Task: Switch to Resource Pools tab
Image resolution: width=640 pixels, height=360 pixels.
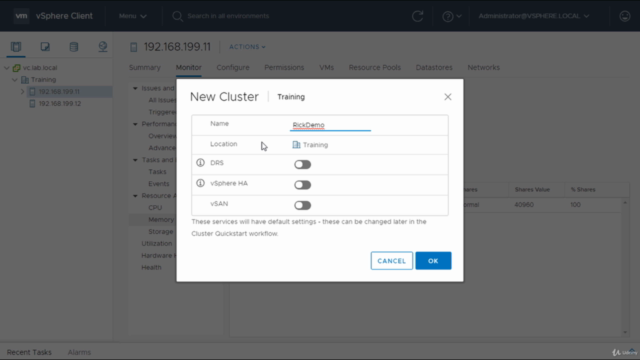Action: [x=375, y=68]
